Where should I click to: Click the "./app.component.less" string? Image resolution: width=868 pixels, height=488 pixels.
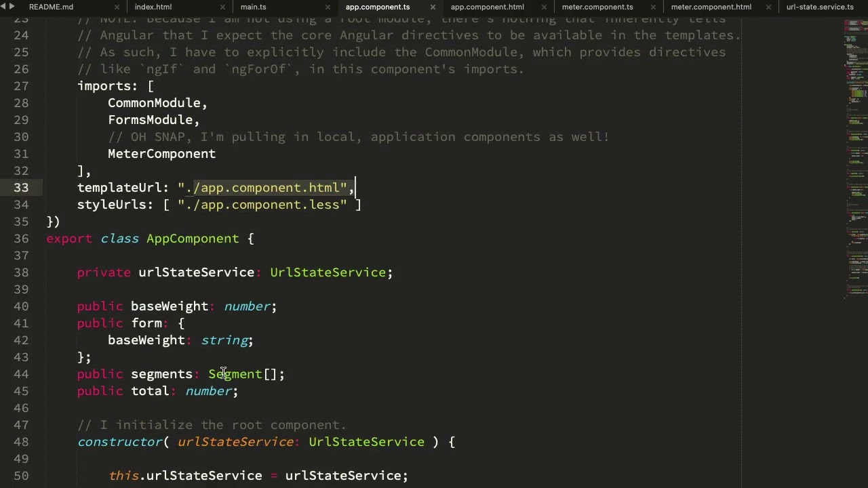click(x=262, y=205)
